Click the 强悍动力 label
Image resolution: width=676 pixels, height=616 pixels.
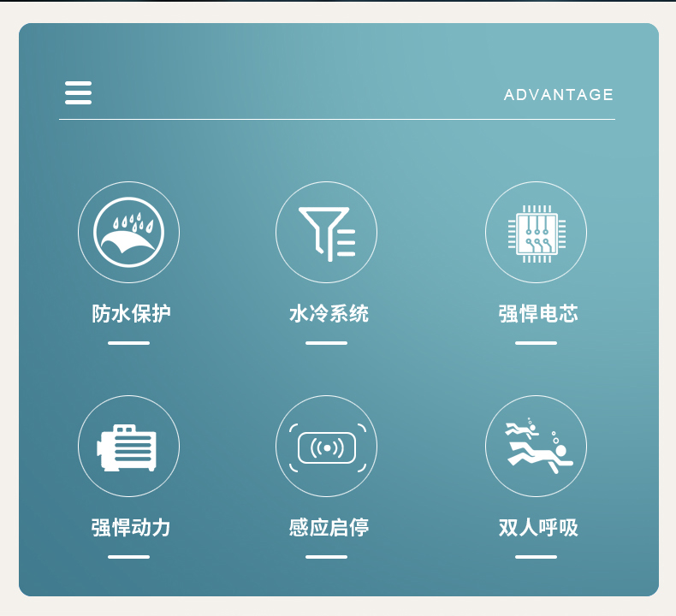(131, 527)
